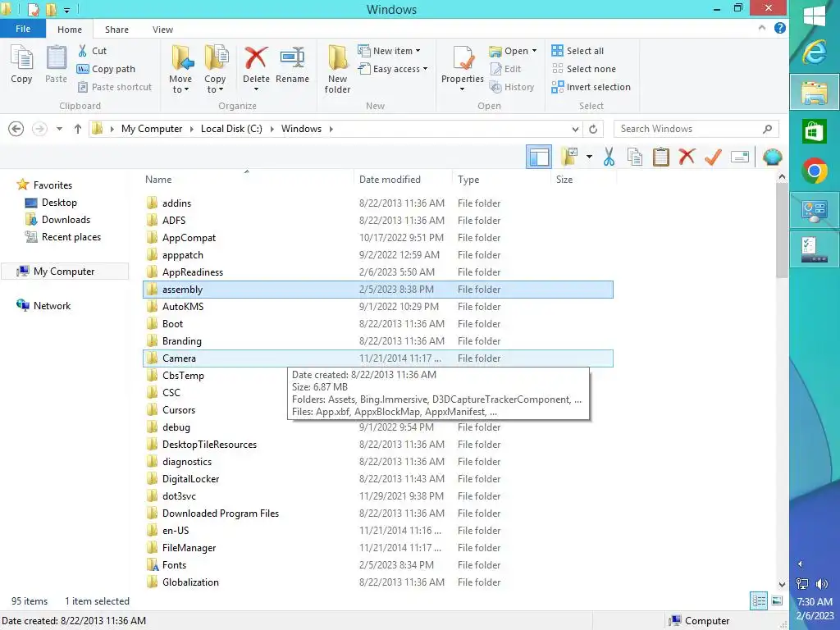Open Internet Explorer from the sidebar
This screenshot has width=840, height=630.
[x=815, y=52]
